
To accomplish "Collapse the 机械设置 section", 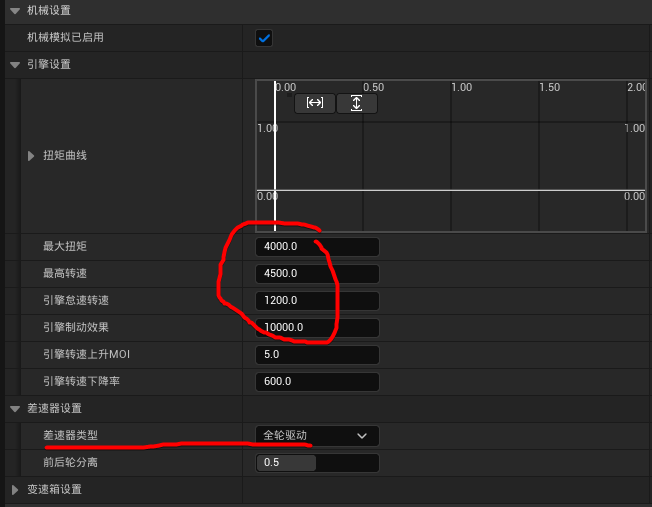I will coord(15,11).
